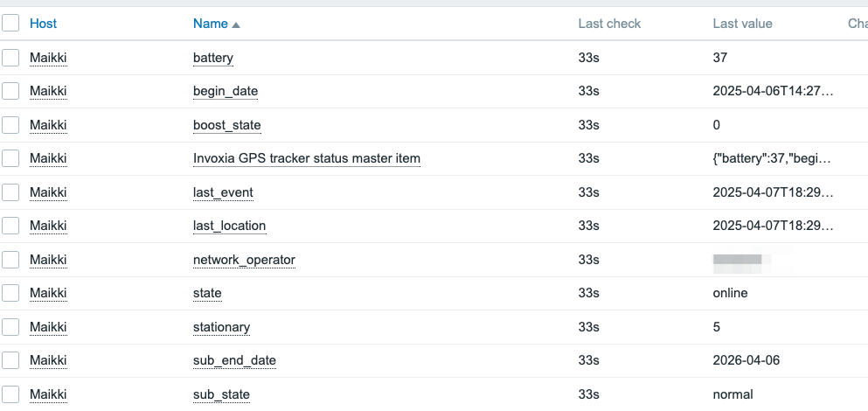Screen dimensions: 868x411
Task: Click Invoxia GPS tracker status master item
Action: [306, 158]
